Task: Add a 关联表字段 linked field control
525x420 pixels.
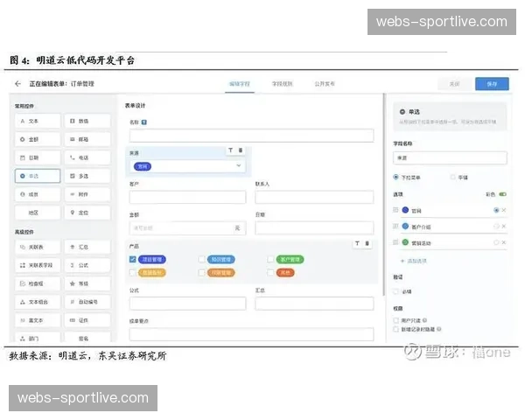Action: (x=38, y=265)
